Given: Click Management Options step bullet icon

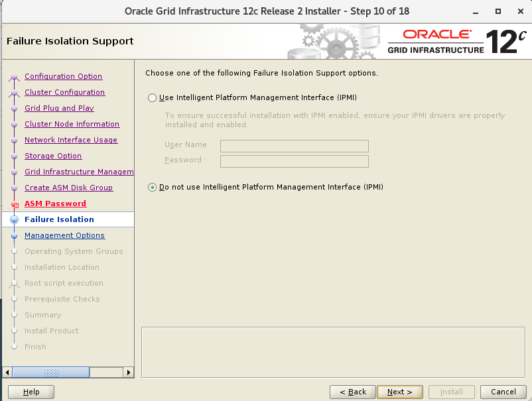Looking at the screenshot, I should (x=14, y=235).
